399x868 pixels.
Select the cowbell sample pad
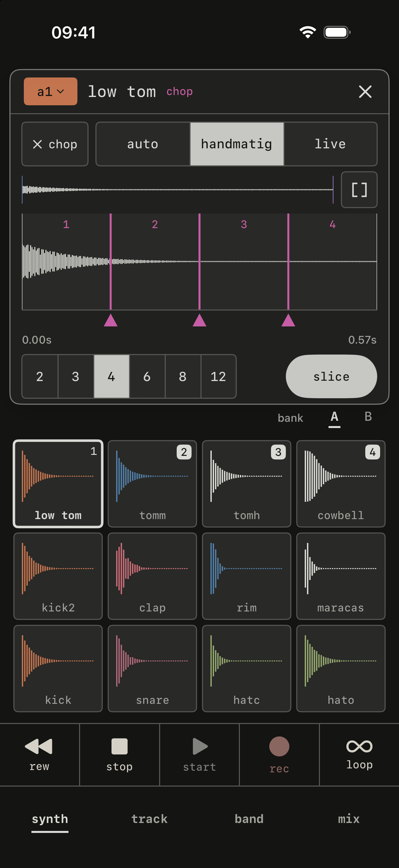341,484
